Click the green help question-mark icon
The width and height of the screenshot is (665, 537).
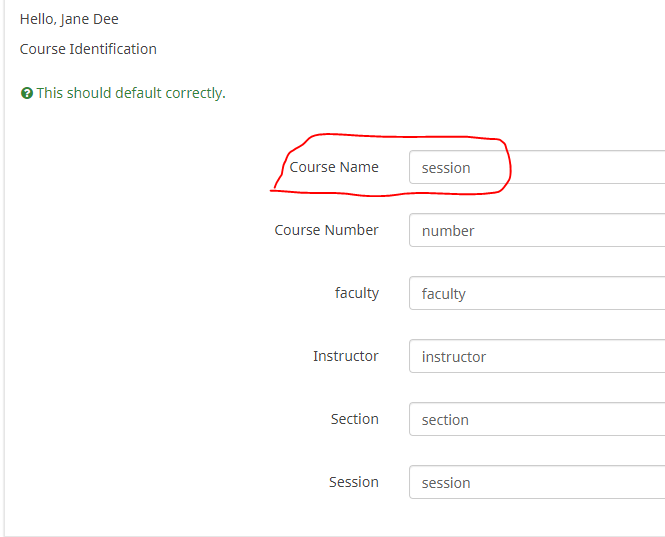pyautogui.click(x=27, y=93)
